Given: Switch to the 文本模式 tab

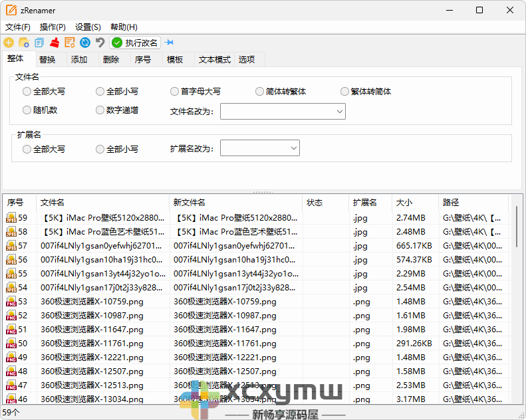Looking at the screenshot, I should 215,60.
